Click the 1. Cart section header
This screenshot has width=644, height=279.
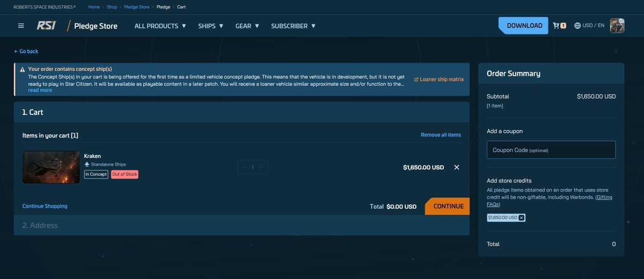point(241,112)
